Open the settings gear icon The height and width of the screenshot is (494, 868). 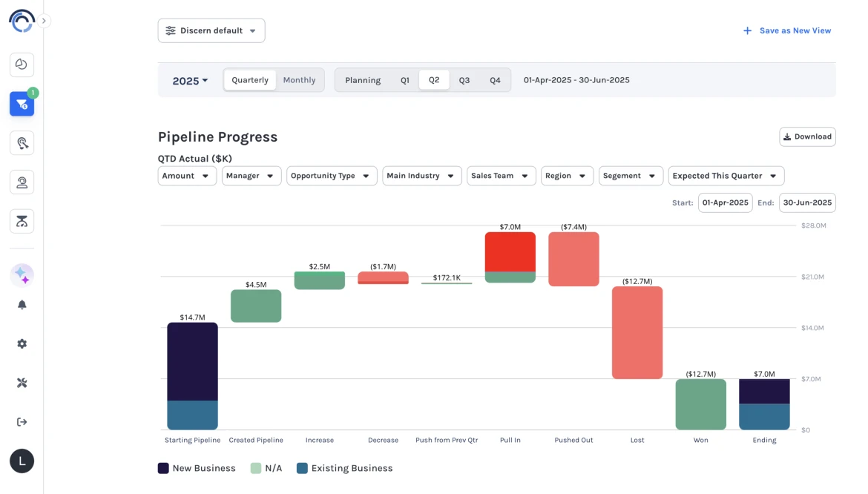22,344
